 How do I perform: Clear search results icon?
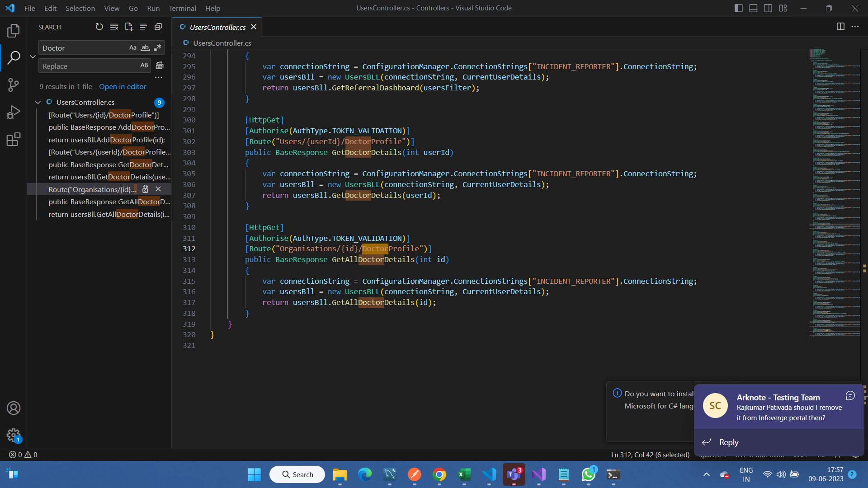pyautogui.click(x=114, y=27)
